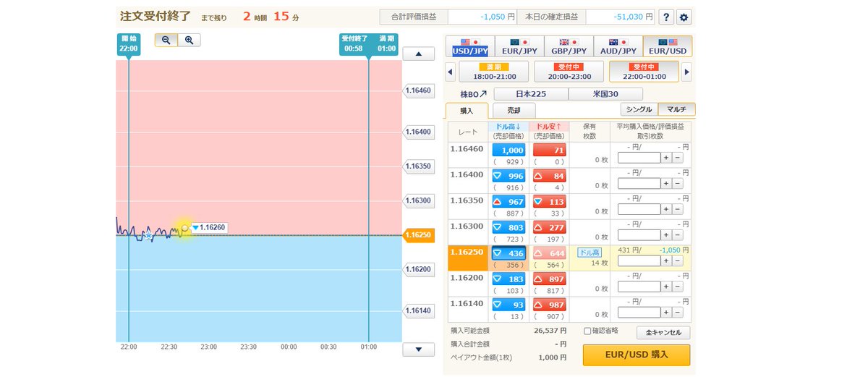The image size is (868, 377).
Task: Click the 全キャンセル button
Action: pos(663,333)
